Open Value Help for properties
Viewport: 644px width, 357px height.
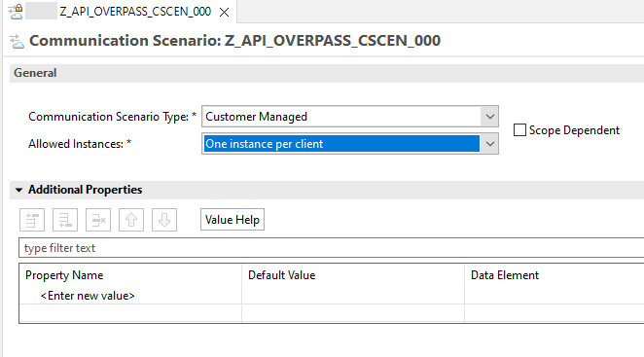point(233,220)
